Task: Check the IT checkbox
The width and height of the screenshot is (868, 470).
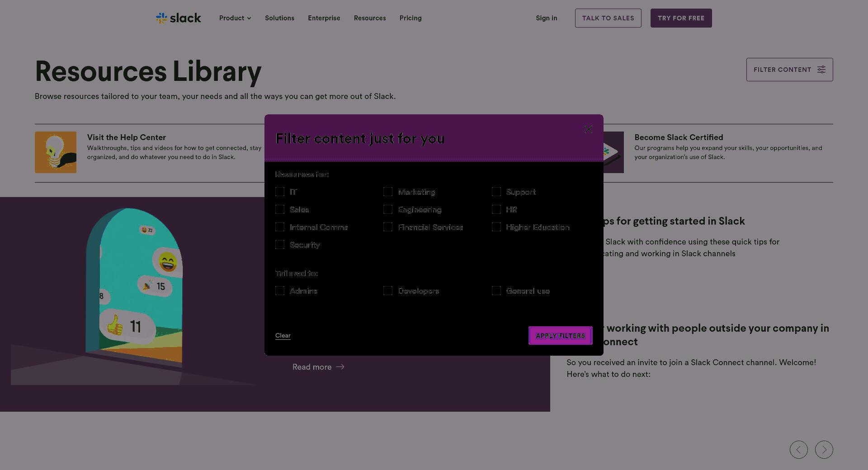Action: pos(280,192)
